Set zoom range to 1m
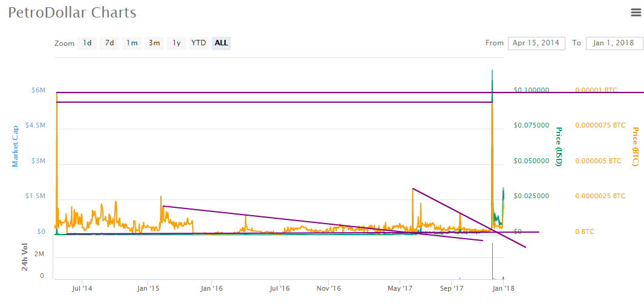The width and height of the screenshot is (644, 304). [132, 43]
